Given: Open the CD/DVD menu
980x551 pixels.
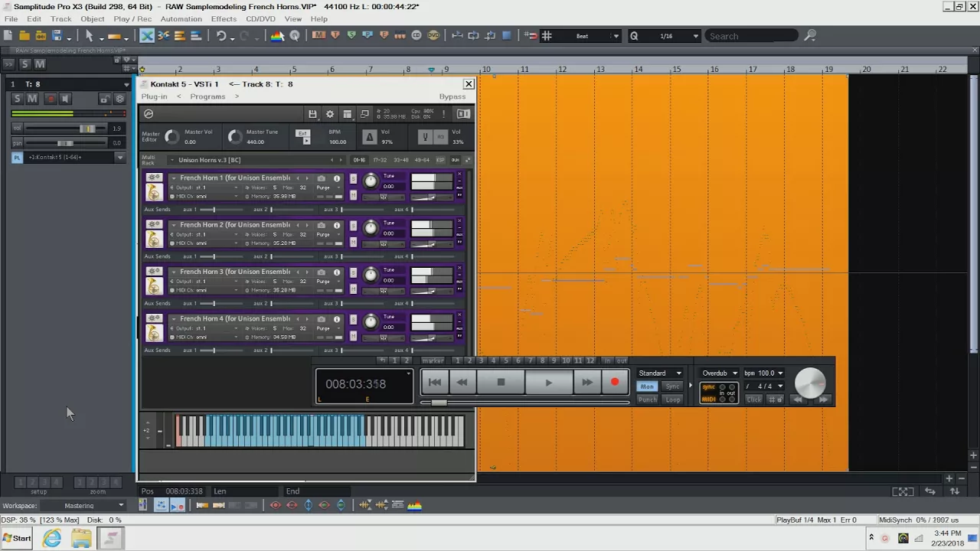Looking at the screenshot, I should [x=261, y=18].
